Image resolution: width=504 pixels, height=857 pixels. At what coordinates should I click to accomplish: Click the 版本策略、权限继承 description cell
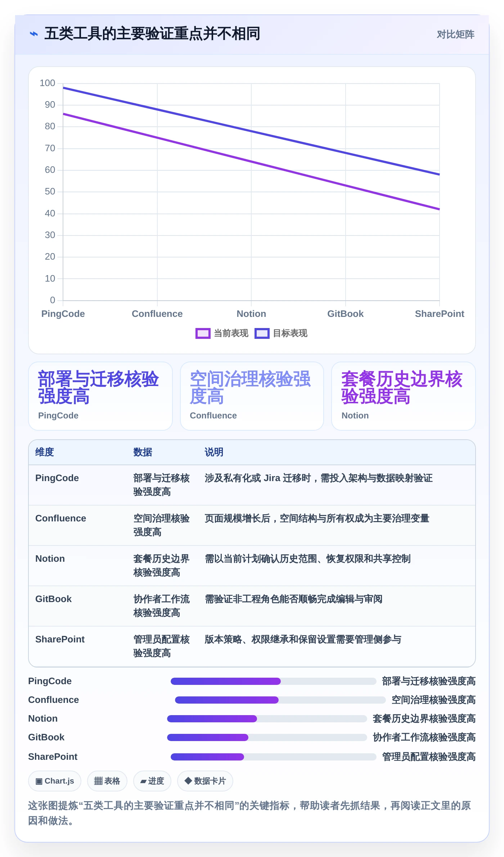click(x=303, y=640)
